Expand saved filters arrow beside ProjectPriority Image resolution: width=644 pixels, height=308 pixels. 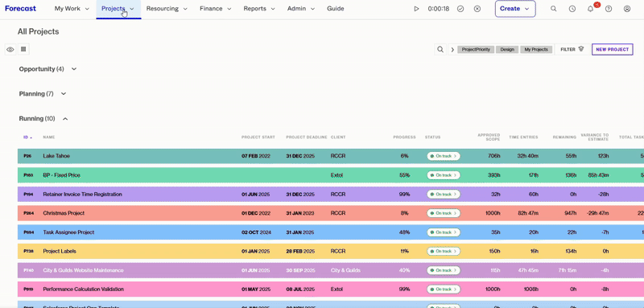(x=452, y=50)
